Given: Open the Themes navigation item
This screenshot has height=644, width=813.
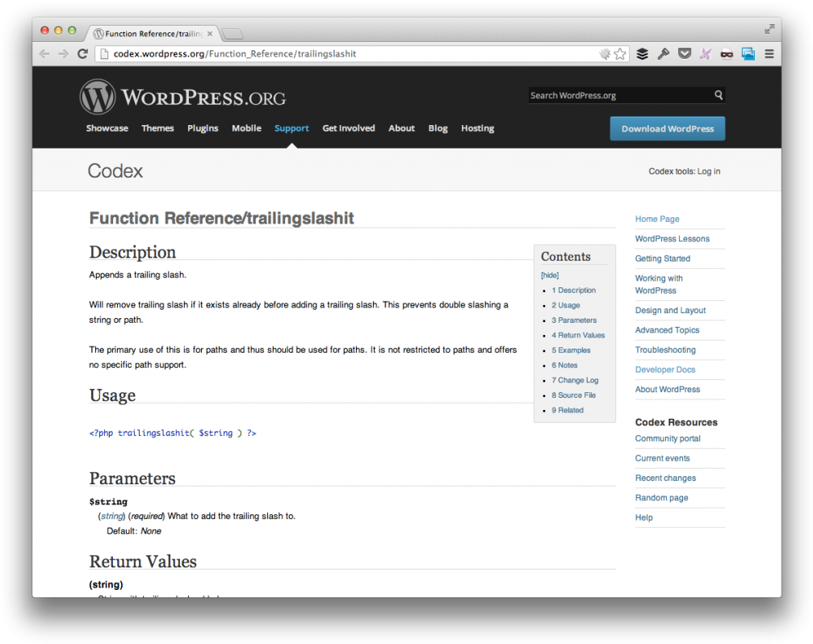Looking at the screenshot, I should click(x=157, y=128).
